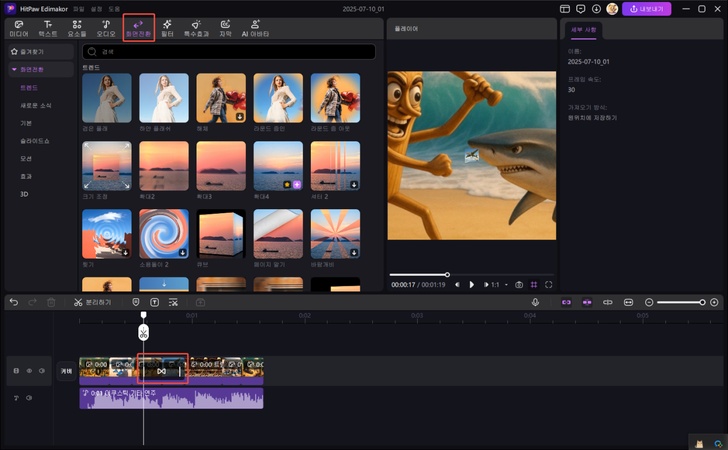The width and height of the screenshot is (728, 450).
Task: Choose the 소용돌이 2 swirl transition
Action: (164, 234)
